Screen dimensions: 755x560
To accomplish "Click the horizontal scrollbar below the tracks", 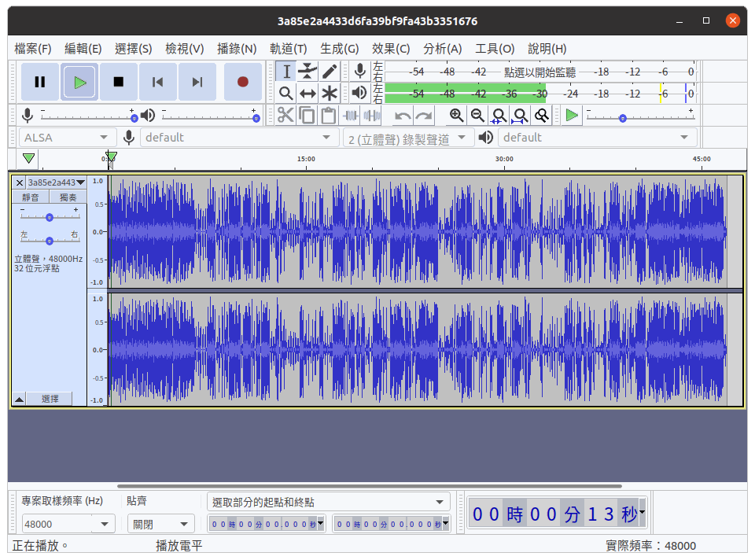I will pos(370,486).
